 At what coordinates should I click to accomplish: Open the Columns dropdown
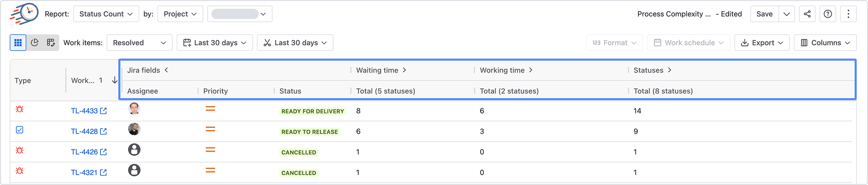coord(825,43)
